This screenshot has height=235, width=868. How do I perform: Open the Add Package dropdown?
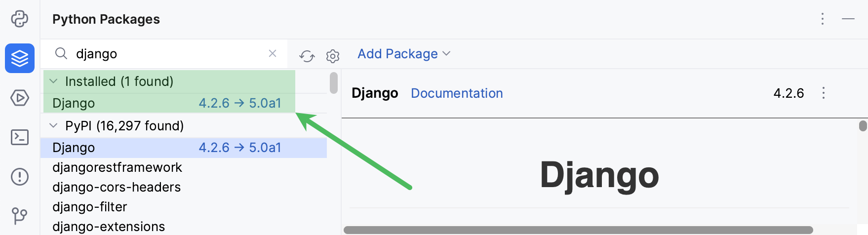(x=404, y=54)
